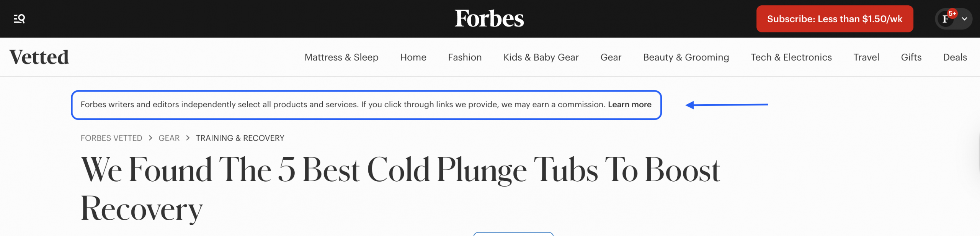Select the Home category

coord(413,57)
